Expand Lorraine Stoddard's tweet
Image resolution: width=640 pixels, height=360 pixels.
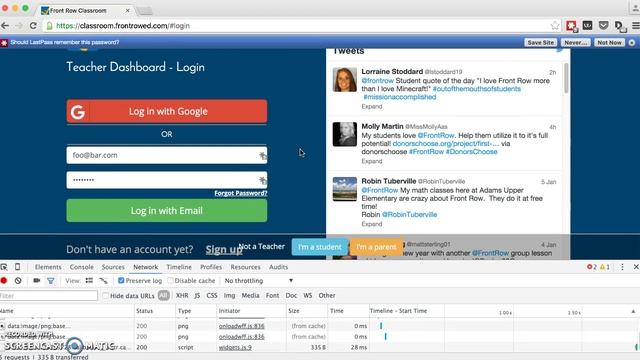click(x=371, y=107)
